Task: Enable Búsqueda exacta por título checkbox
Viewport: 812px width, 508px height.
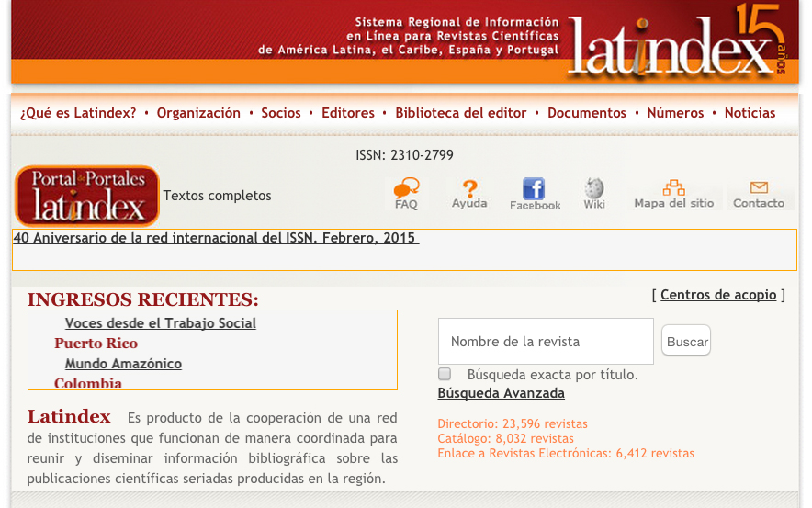Action: click(x=445, y=374)
